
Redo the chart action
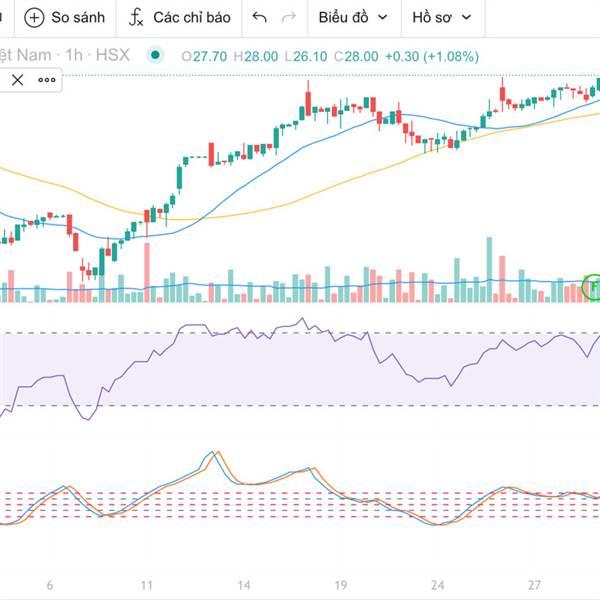pyautogui.click(x=289, y=17)
